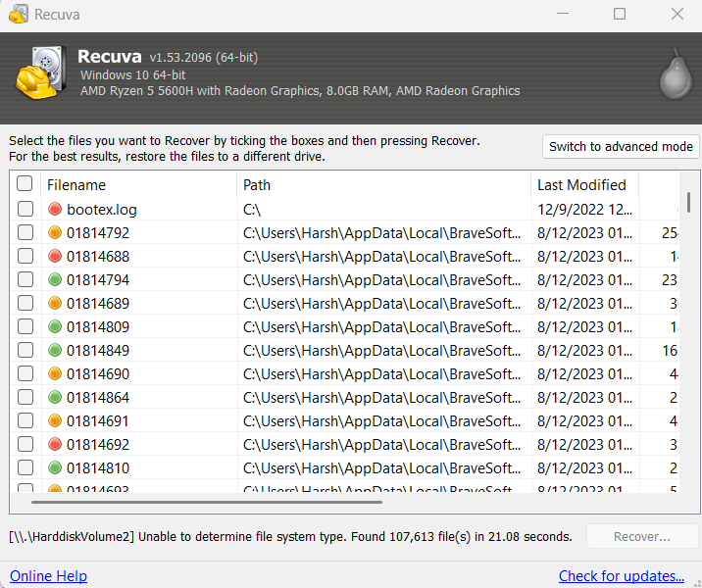Image resolution: width=702 pixels, height=588 pixels.
Task: Click the green status dot for 01814794
Action: coord(55,280)
